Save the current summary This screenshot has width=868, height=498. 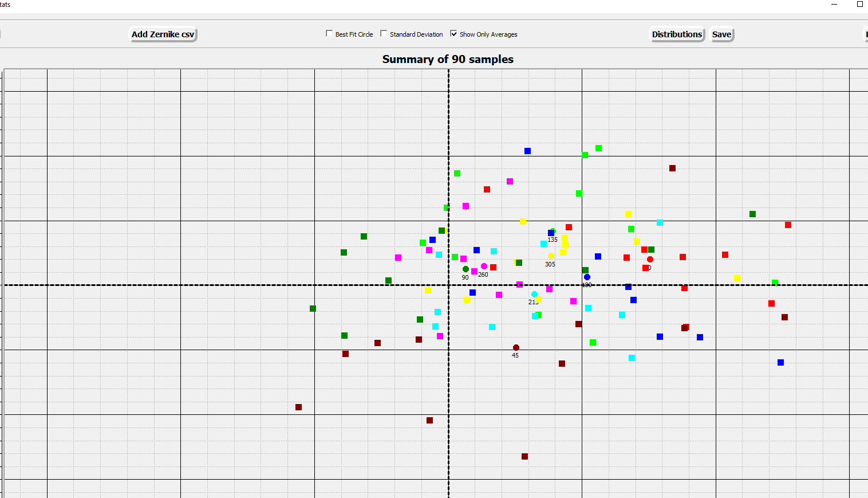[x=721, y=34]
